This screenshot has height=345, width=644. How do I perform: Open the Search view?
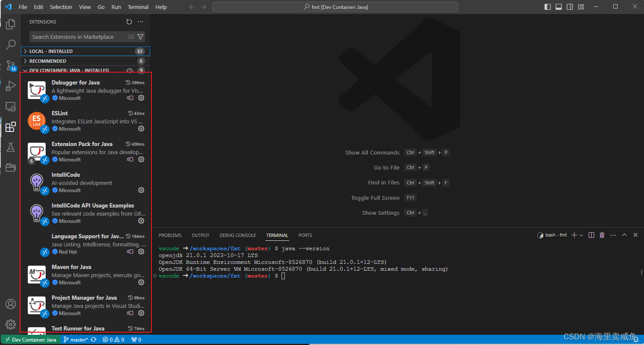point(11,44)
